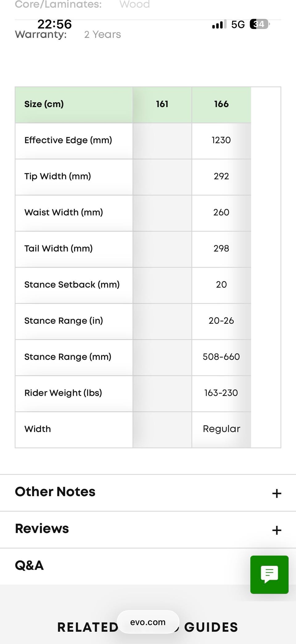Click the Effective Edge (mm) row label
This screenshot has width=296, height=644.
(x=68, y=140)
